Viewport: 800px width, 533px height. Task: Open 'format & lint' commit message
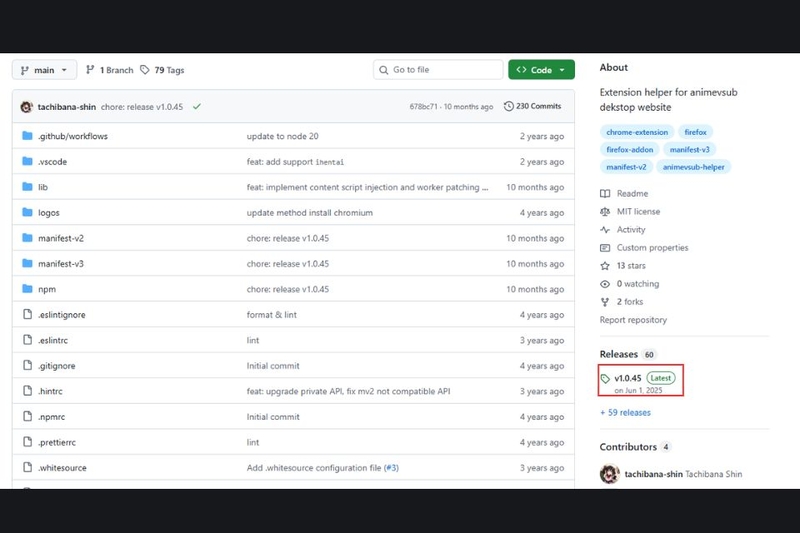pos(272,315)
